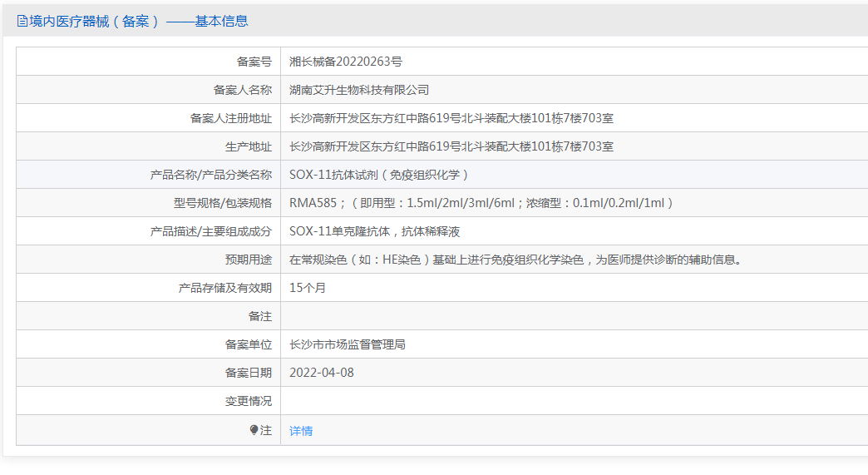Select the 备案号 value 湘长械备20220263号
This screenshot has width=868, height=475.
(346, 62)
